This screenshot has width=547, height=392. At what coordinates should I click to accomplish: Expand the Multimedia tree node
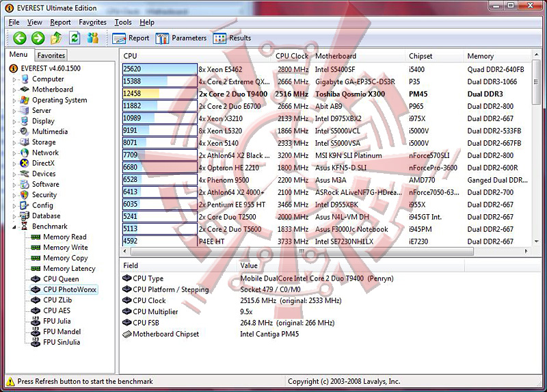click(x=14, y=132)
